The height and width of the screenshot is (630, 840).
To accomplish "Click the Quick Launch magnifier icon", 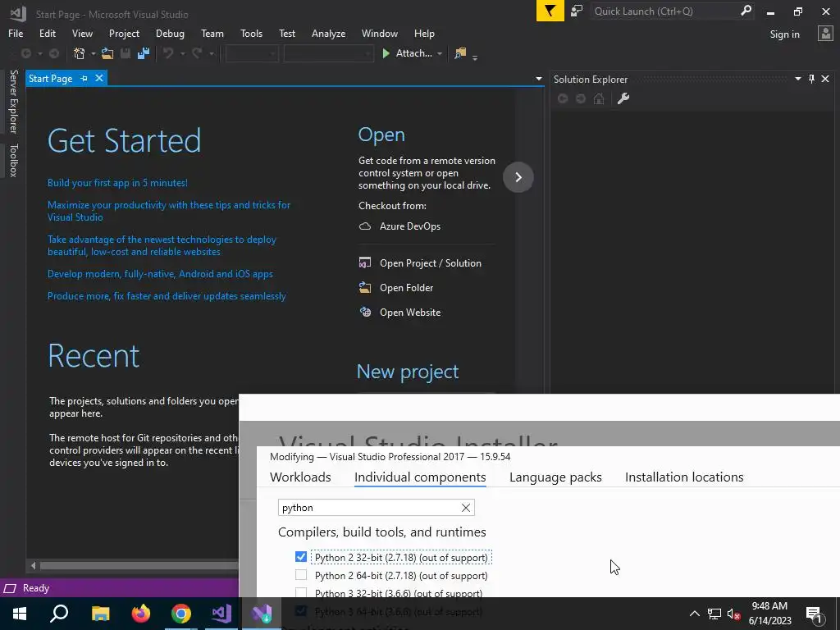I will pyautogui.click(x=746, y=11).
